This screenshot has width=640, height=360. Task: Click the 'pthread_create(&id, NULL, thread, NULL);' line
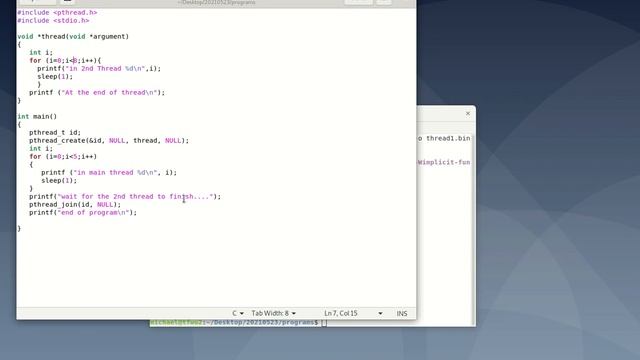click(109, 140)
